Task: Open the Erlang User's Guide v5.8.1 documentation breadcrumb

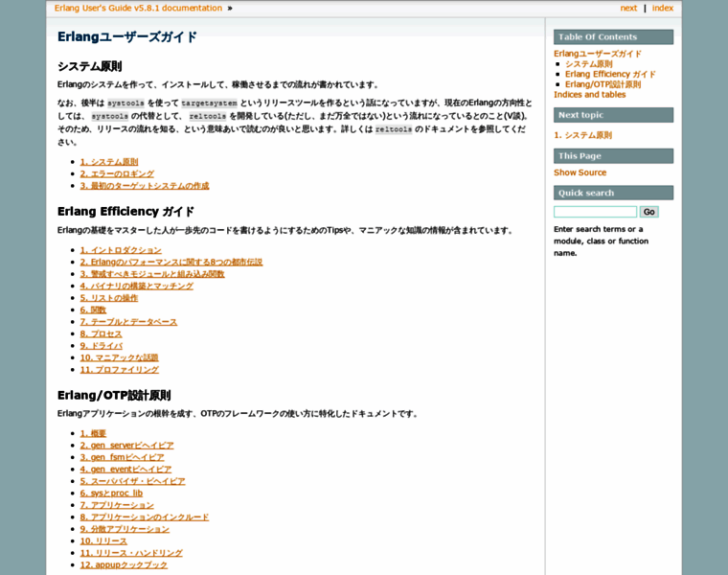Action: [x=138, y=8]
